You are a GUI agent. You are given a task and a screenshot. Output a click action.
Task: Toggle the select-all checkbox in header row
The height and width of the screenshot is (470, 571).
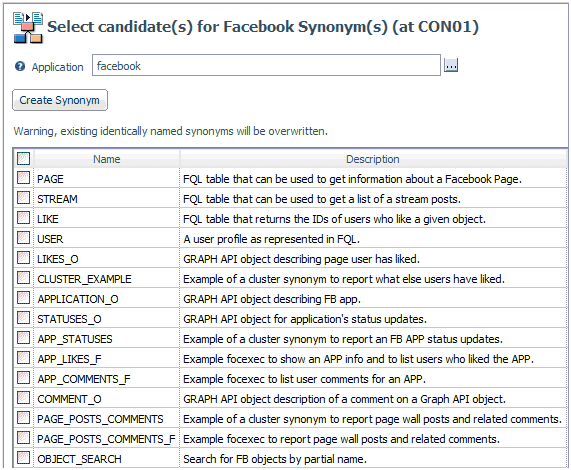tap(23, 158)
